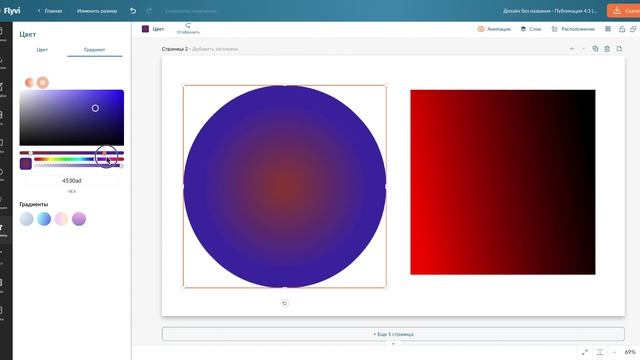Switch to the Цвет tab
The image size is (640, 360).
click(42, 50)
